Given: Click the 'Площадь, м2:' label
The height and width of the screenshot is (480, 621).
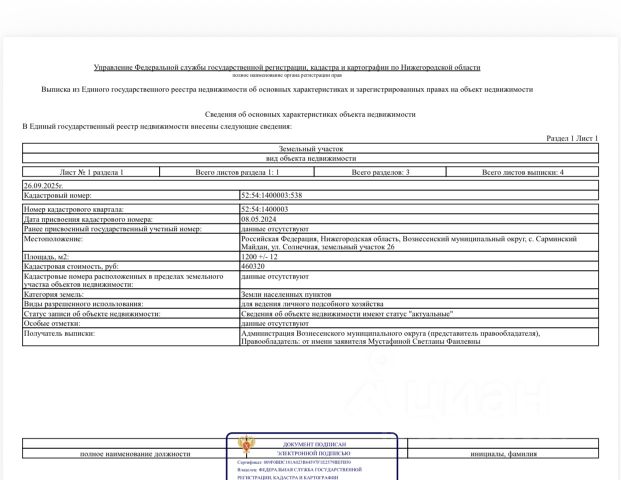Looking at the screenshot, I should coord(46,257).
